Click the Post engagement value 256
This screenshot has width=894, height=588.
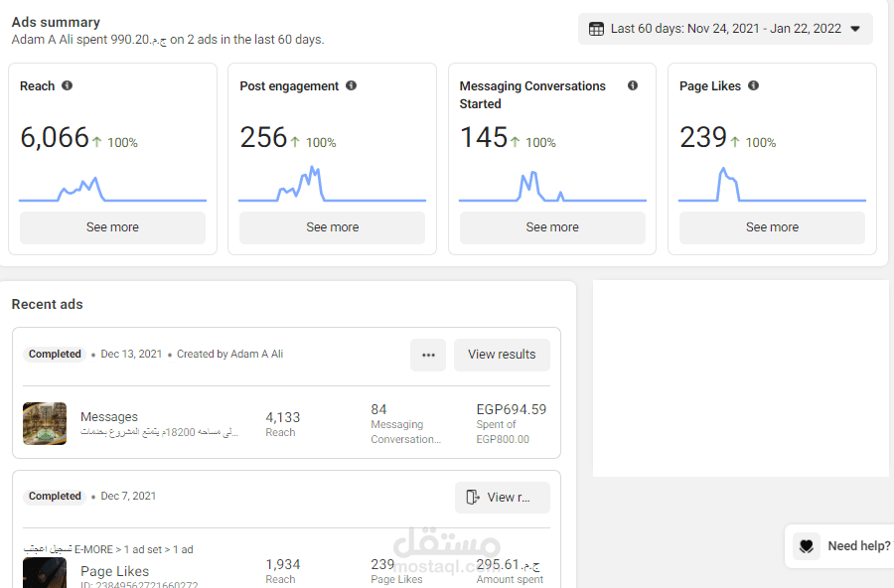(263, 137)
